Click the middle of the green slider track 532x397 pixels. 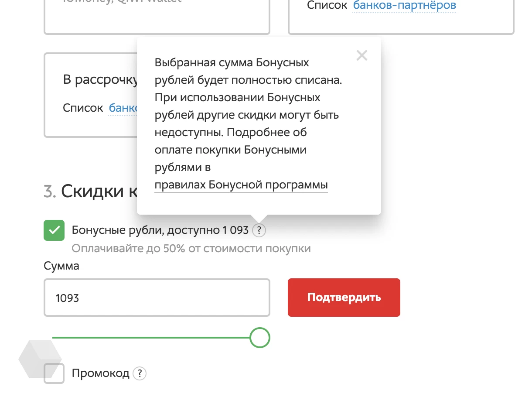click(151, 338)
